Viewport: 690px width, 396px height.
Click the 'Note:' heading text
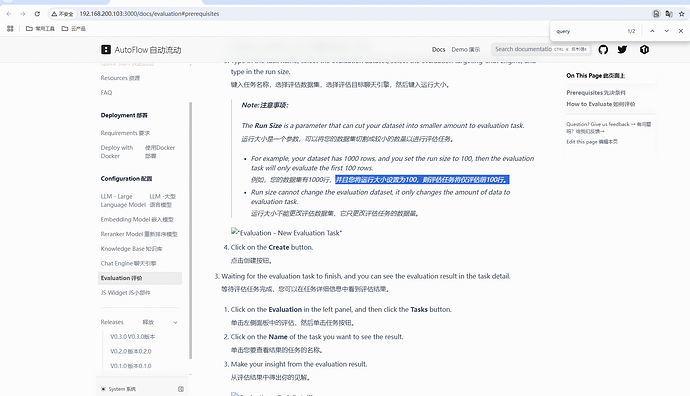pos(265,105)
